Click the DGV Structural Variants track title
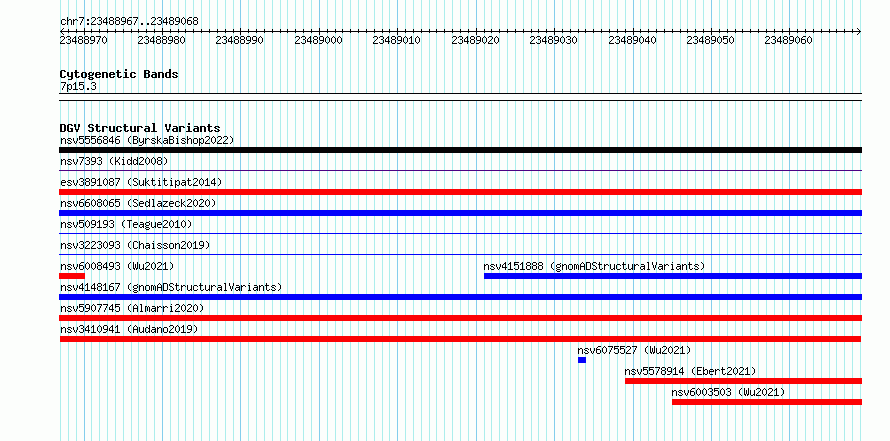Screen dimensions: 890x441 coord(140,128)
